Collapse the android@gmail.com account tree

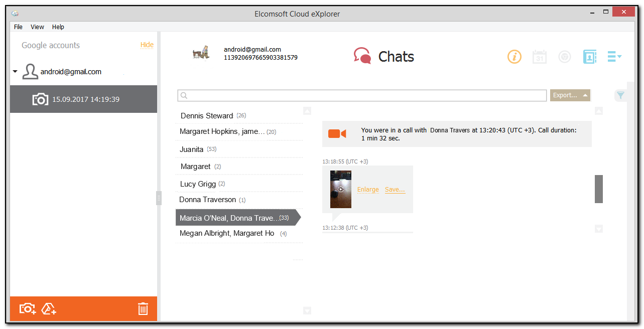coord(15,72)
